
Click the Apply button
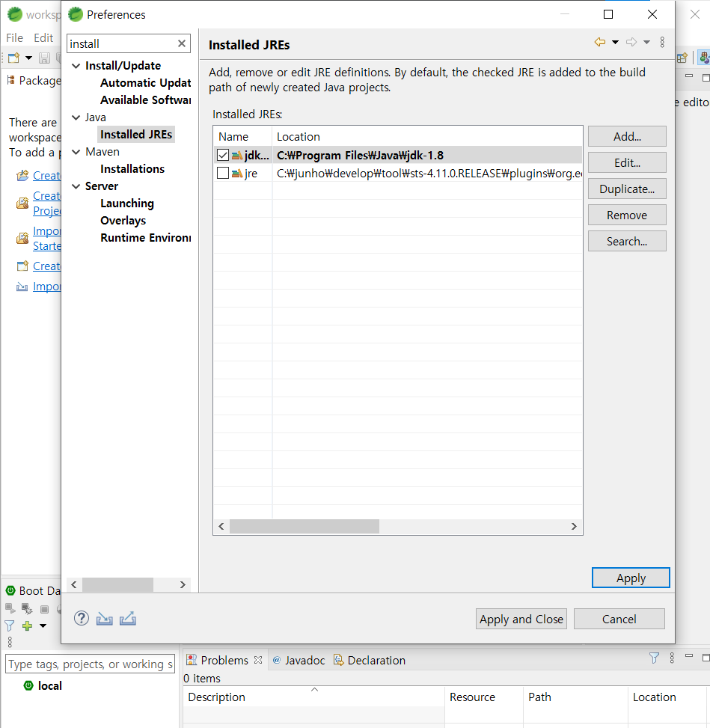631,578
